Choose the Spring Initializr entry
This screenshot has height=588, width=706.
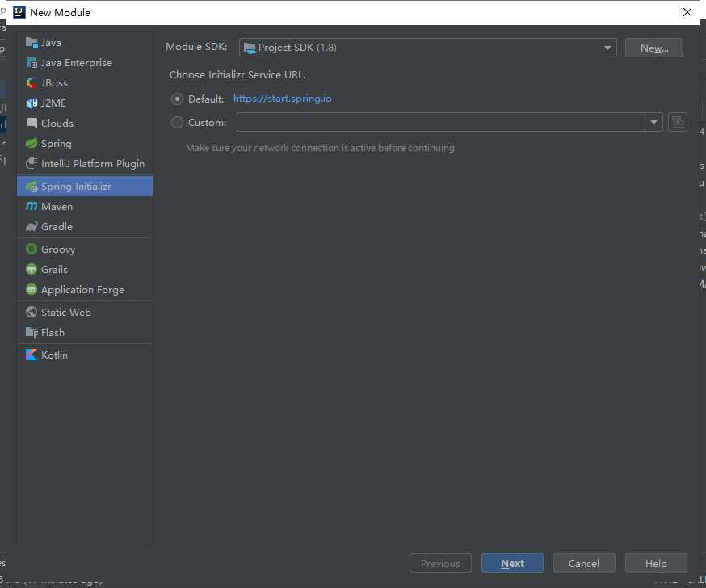click(x=85, y=187)
